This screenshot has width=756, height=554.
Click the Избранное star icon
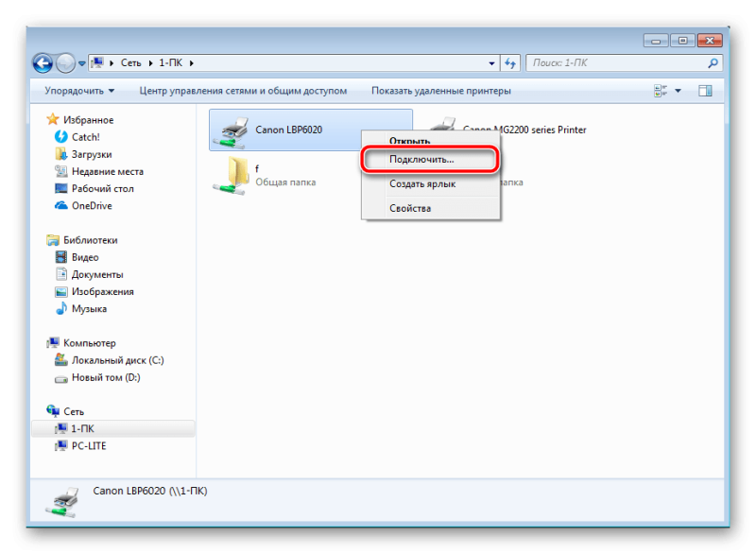click(x=53, y=119)
